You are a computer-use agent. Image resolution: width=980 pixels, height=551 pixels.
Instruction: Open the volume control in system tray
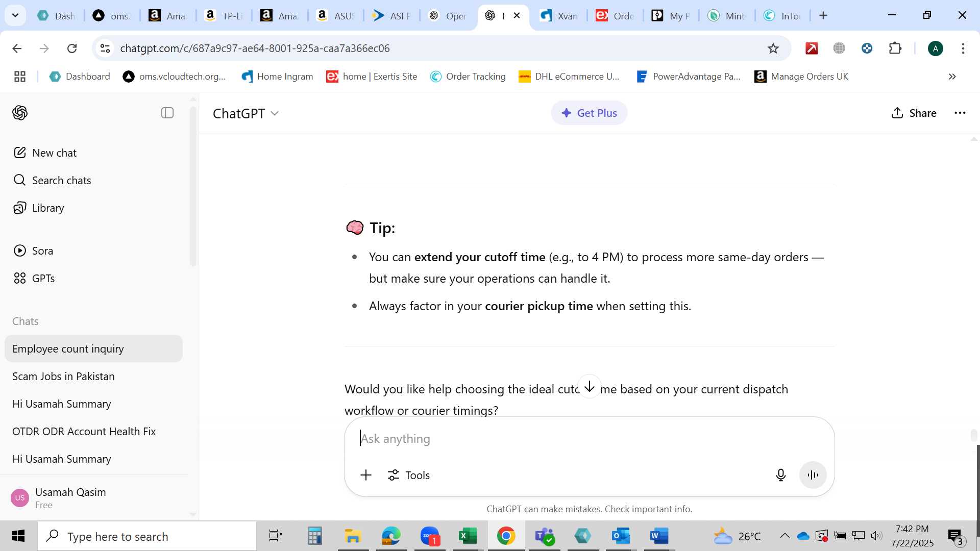pos(876,536)
